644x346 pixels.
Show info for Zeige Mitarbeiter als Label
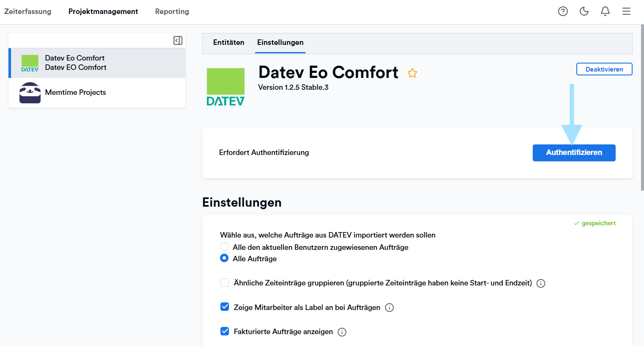[389, 308]
